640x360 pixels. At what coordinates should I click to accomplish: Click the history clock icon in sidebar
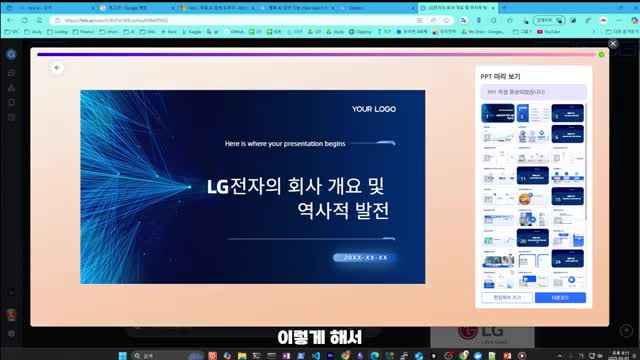click(11, 117)
